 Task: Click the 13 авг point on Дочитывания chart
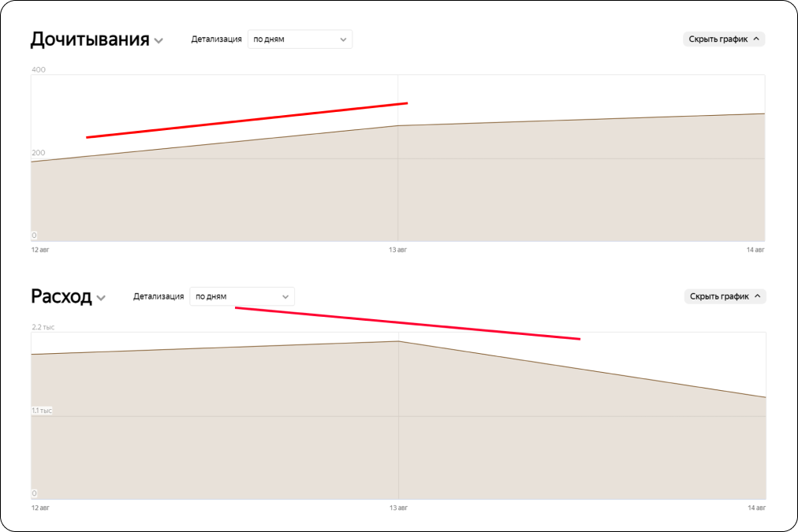(398, 125)
